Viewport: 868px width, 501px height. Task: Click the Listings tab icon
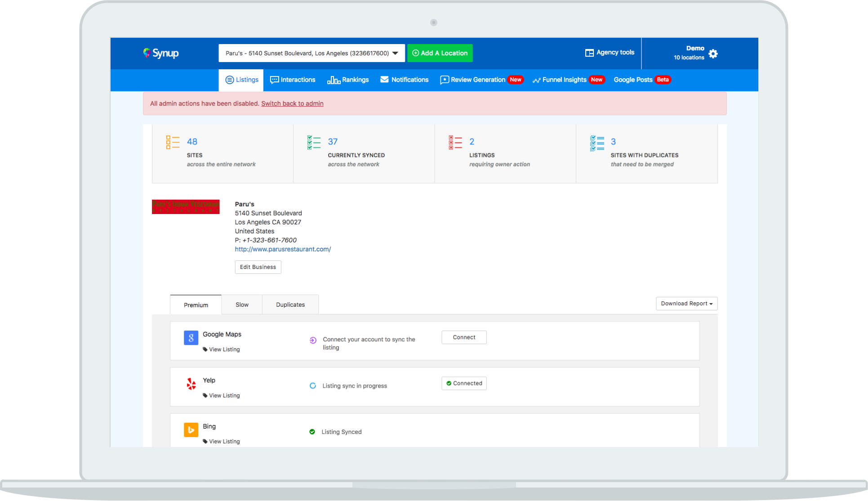[229, 80]
